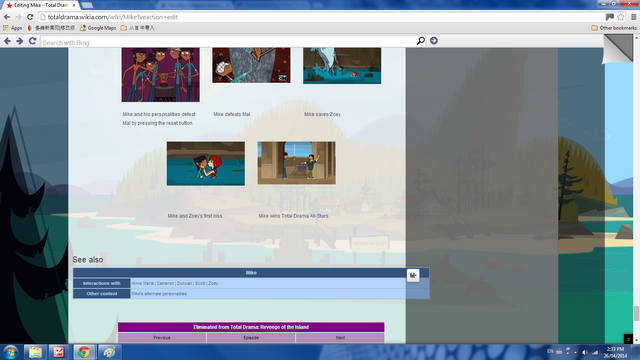The height and width of the screenshot is (360, 640).
Task: Click the 'Interactions with' row header
Action: (x=102, y=283)
